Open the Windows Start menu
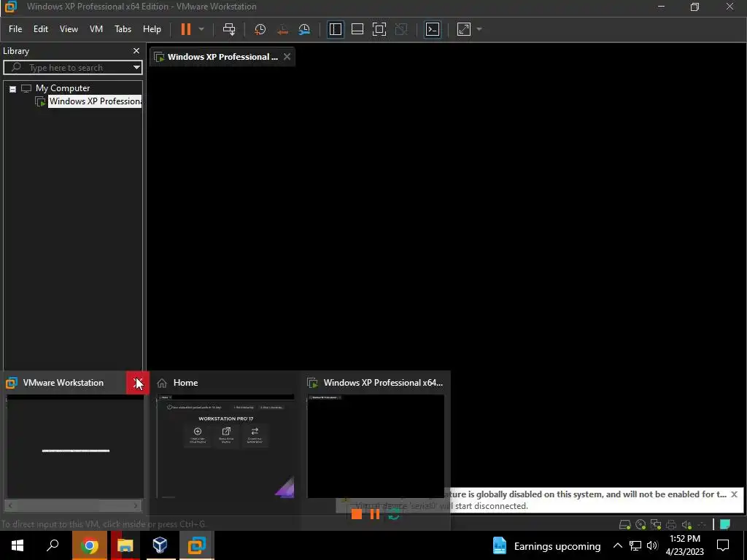The image size is (747, 560). [x=18, y=545]
